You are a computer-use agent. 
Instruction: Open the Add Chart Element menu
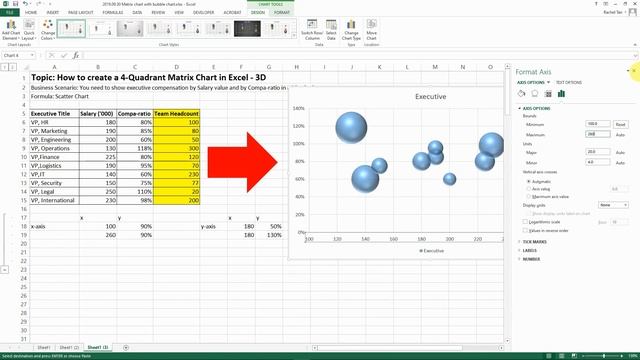pos(11,30)
